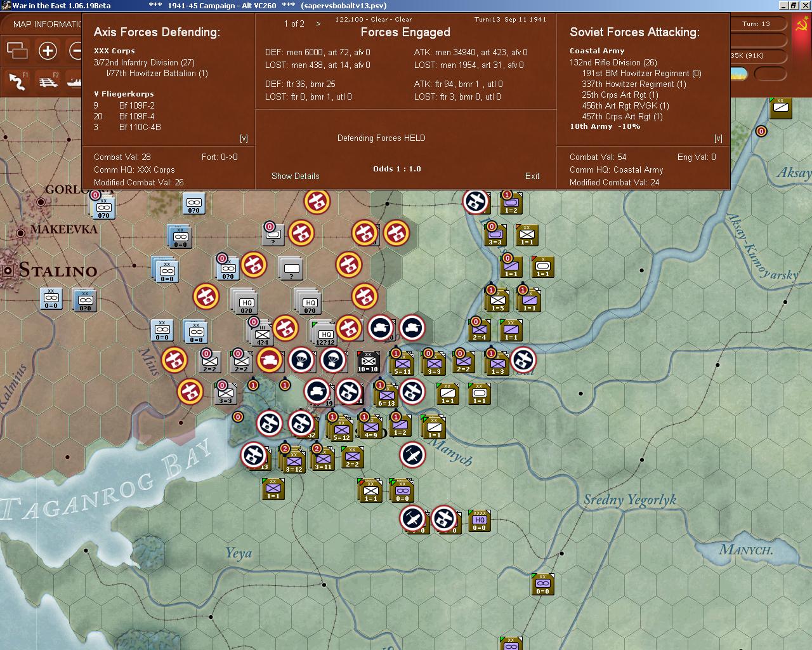The image size is (812, 650).
Task: Select the Soviet 3=12 unit counter
Action: point(294,461)
